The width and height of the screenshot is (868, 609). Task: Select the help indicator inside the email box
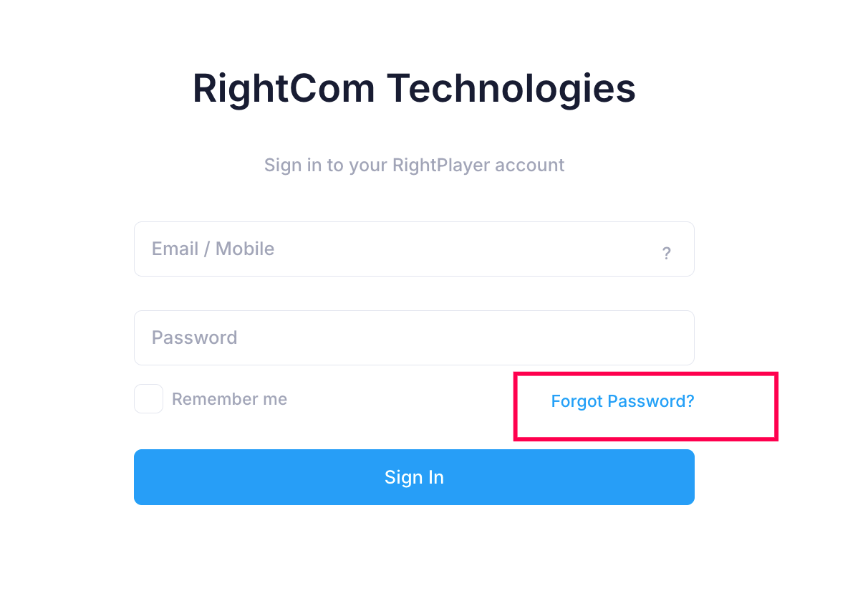[667, 253]
